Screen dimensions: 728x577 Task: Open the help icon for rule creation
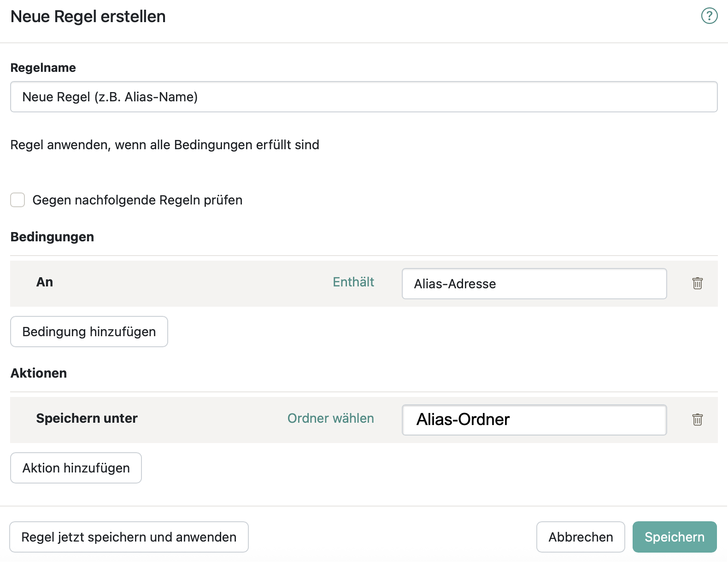point(709,16)
